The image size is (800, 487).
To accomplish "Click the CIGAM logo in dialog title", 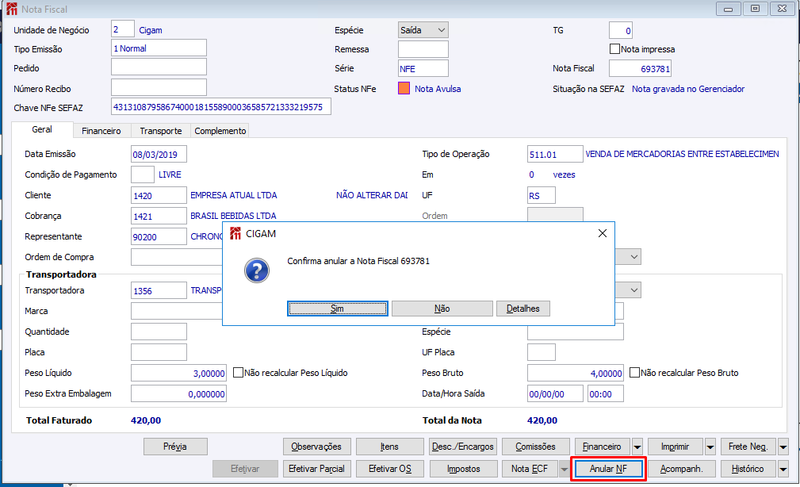I will pyautogui.click(x=235, y=234).
